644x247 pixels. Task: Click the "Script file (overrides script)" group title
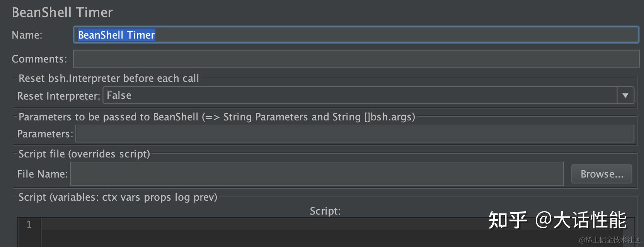pos(84,154)
